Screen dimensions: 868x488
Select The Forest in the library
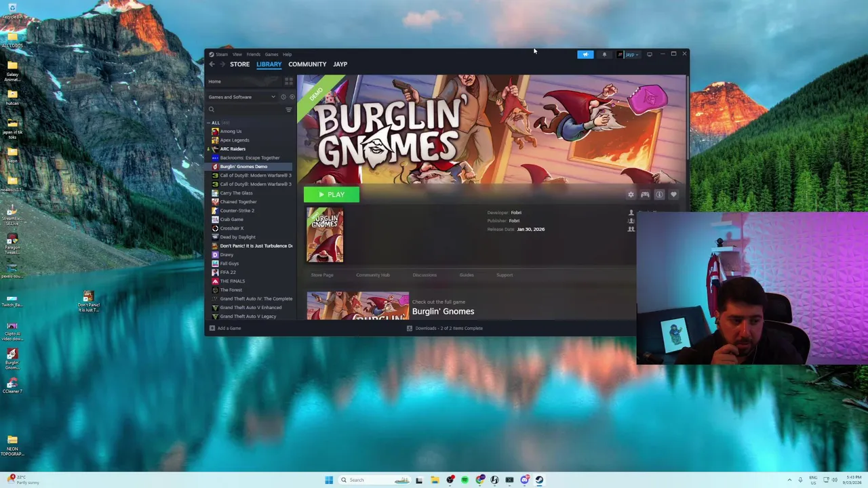point(231,290)
